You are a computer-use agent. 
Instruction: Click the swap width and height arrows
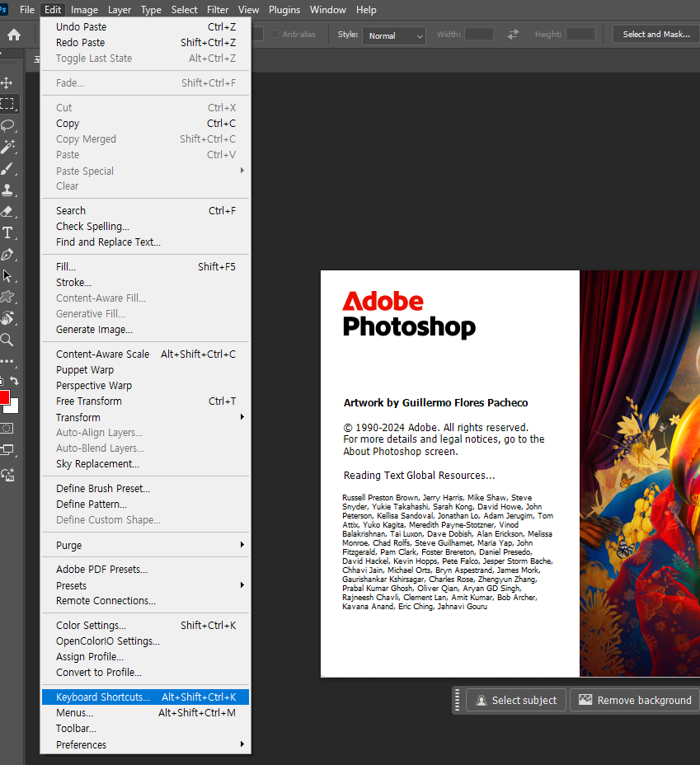coord(513,35)
